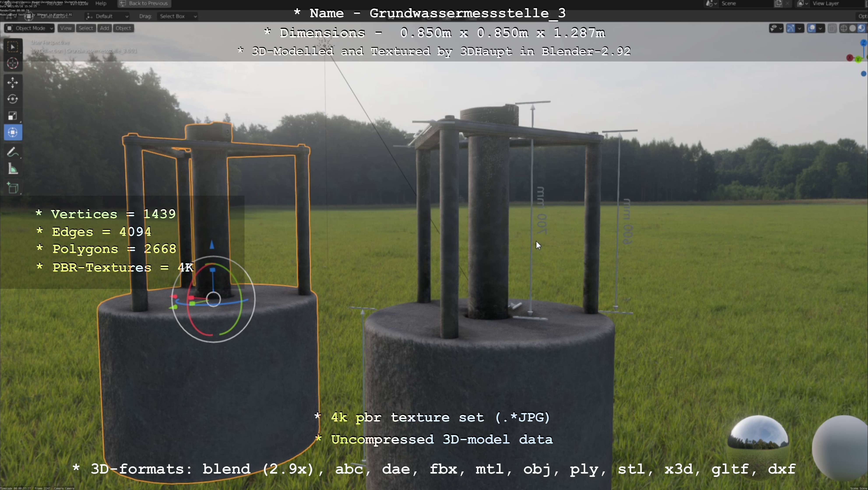868x490 pixels.
Task: Click the red X axis on navigation gizmo
Action: coord(850,58)
